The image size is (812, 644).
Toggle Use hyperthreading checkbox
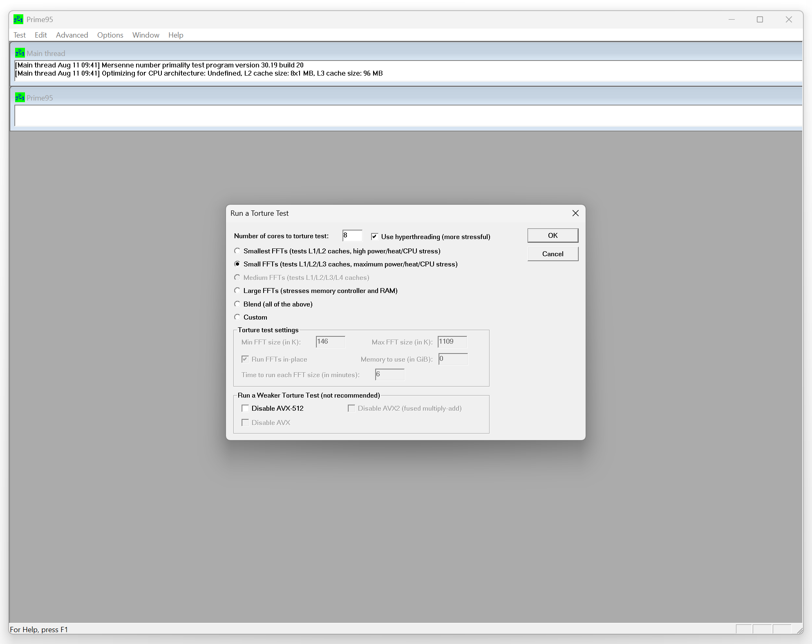[x=374, y=237]
